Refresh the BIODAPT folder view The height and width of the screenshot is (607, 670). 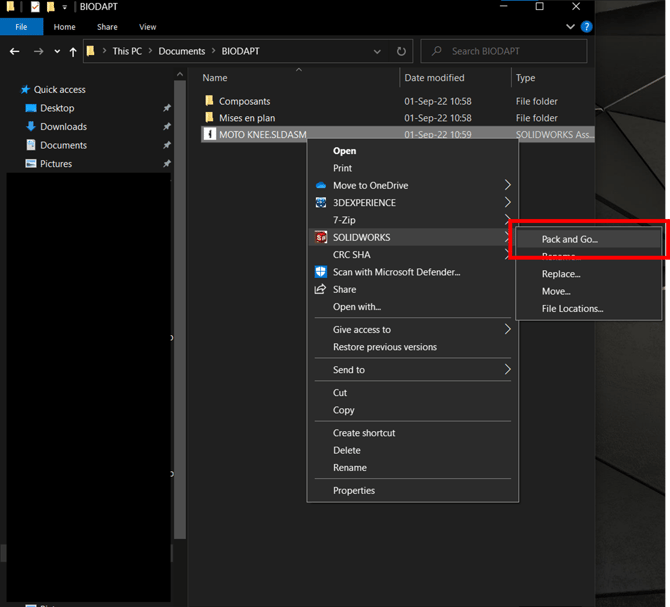click(401, 51)
